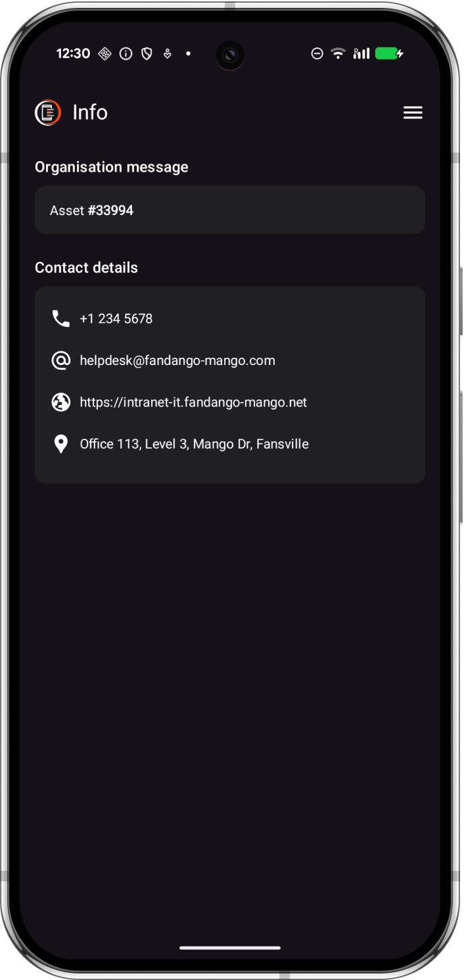Screen dimensions: 464x980
Task: Open the hamburger menu
Action: (413, 112)
